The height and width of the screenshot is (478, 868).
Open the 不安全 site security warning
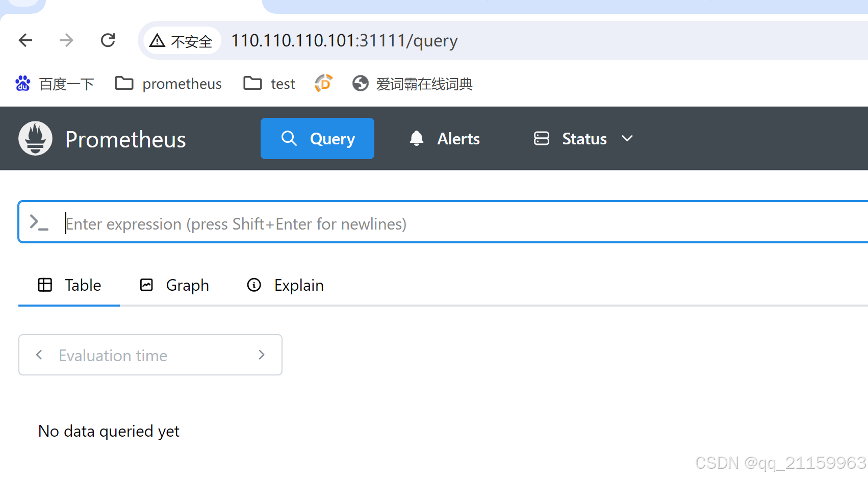pyautogui.click(x=181, y=40)
